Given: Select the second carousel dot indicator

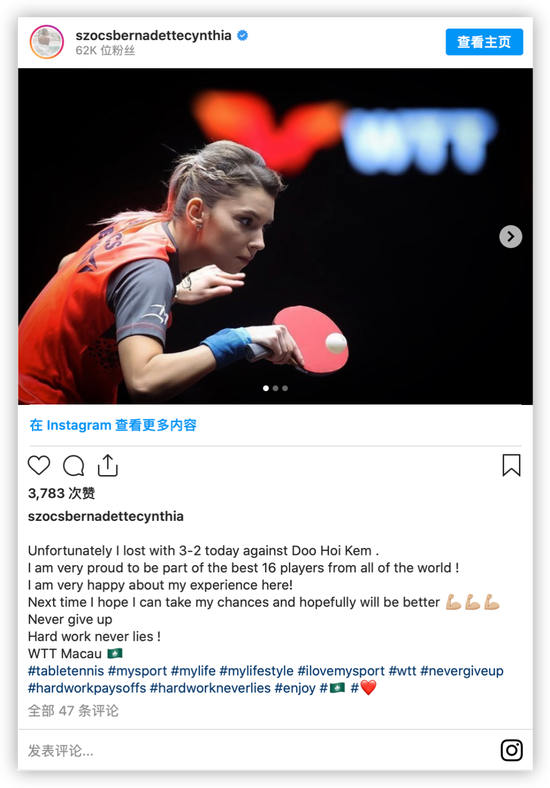Looking at the screenshot, I should click(x=276, y=388).
